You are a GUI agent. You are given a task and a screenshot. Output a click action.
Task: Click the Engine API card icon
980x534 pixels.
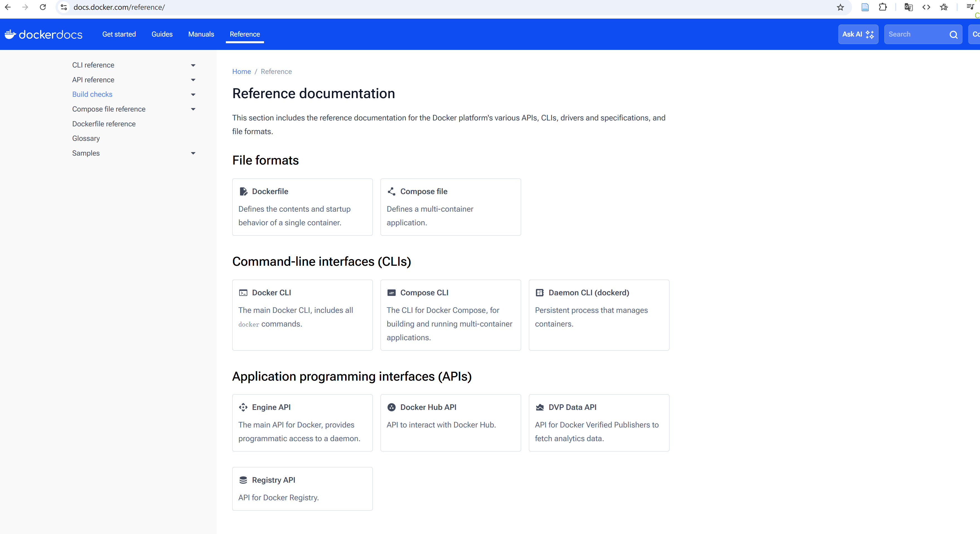243,407
